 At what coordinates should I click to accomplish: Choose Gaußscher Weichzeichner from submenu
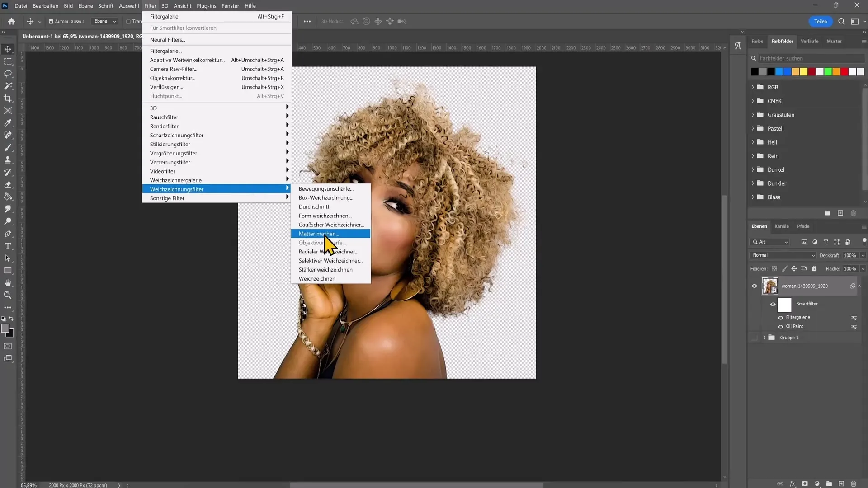330,225
